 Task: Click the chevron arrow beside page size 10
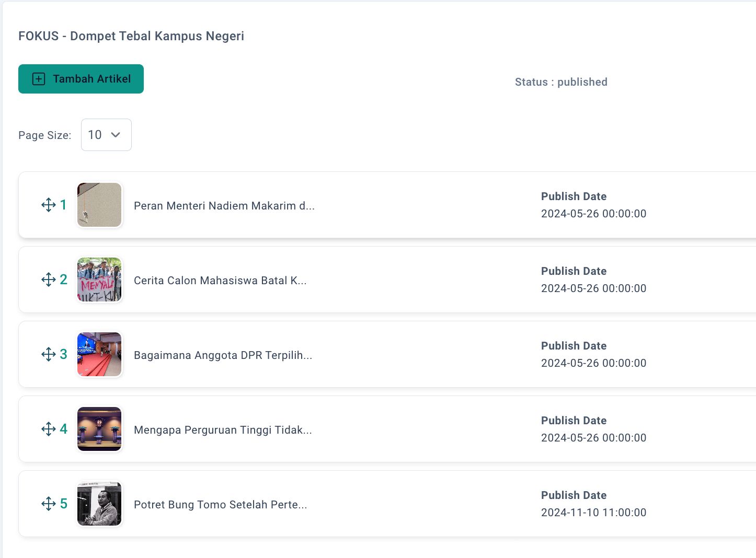(x=116, y=135)
